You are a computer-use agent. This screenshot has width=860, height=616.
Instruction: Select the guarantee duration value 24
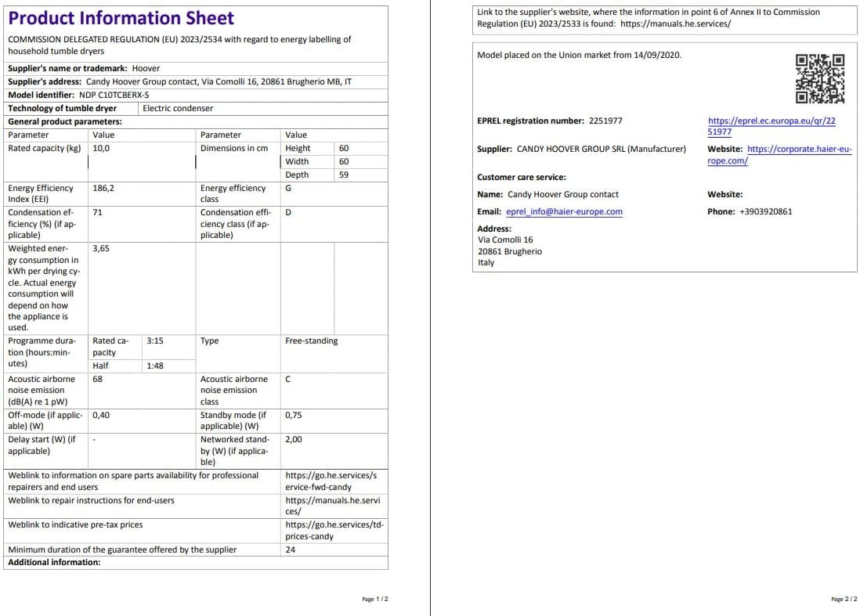[291, 549]
